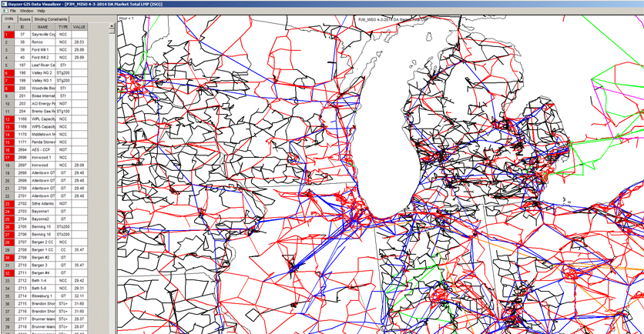
Task: Click the TYPE column header
Action: click(x=63, y=27)
